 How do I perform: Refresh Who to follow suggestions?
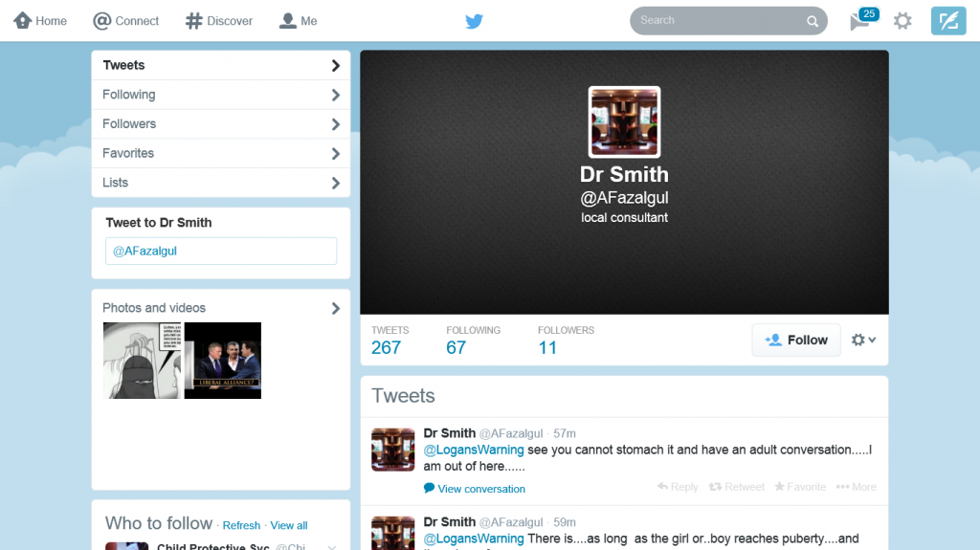point(241,526)
